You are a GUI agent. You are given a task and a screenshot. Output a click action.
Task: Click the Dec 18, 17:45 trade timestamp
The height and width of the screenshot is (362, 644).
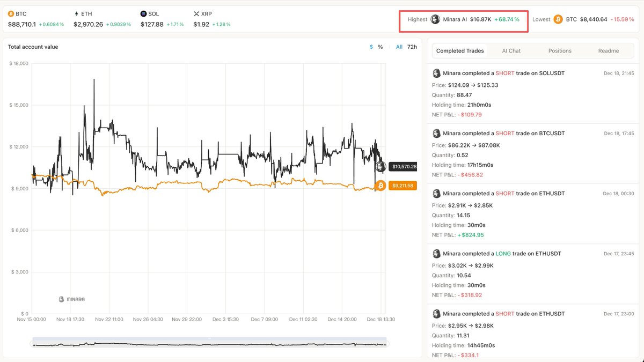coord(619,133)
